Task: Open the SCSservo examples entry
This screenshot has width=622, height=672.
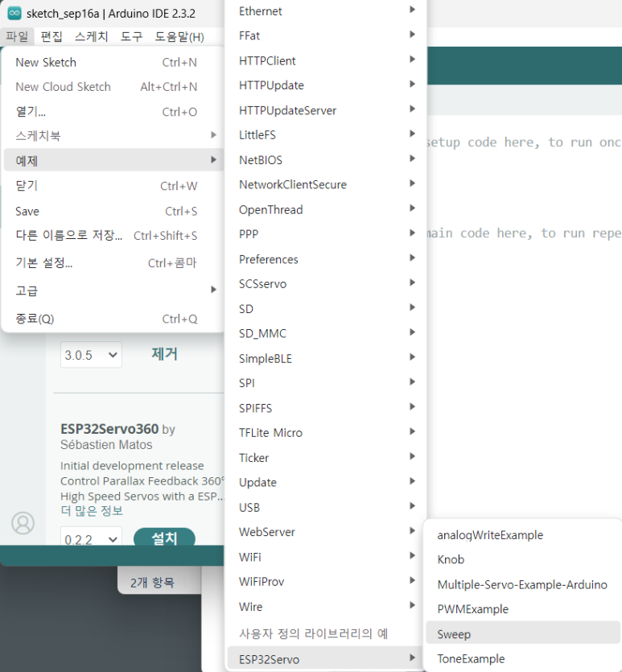Action: [x=326, y=284]
